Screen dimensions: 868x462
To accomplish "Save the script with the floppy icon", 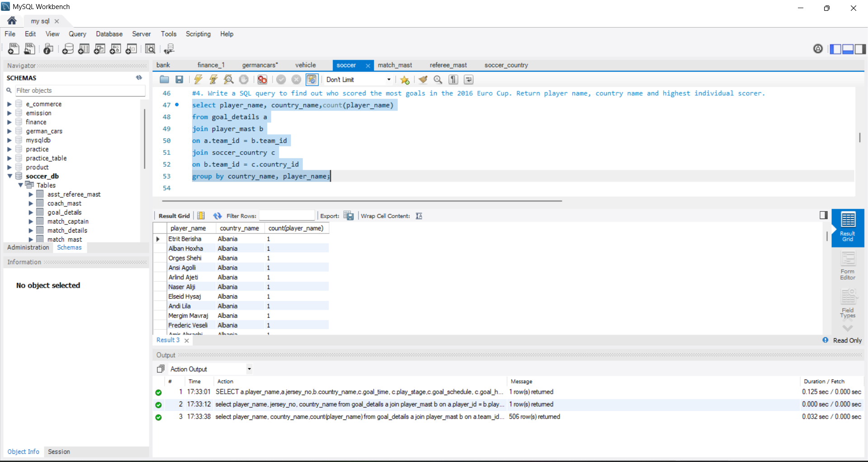I will click(179, 79).
